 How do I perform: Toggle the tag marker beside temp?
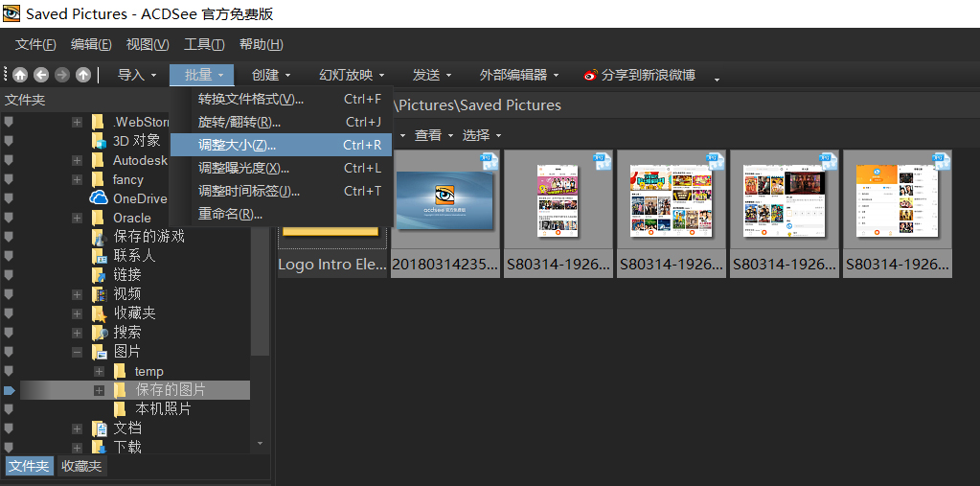pyautogui.click(x=9, y=371)
